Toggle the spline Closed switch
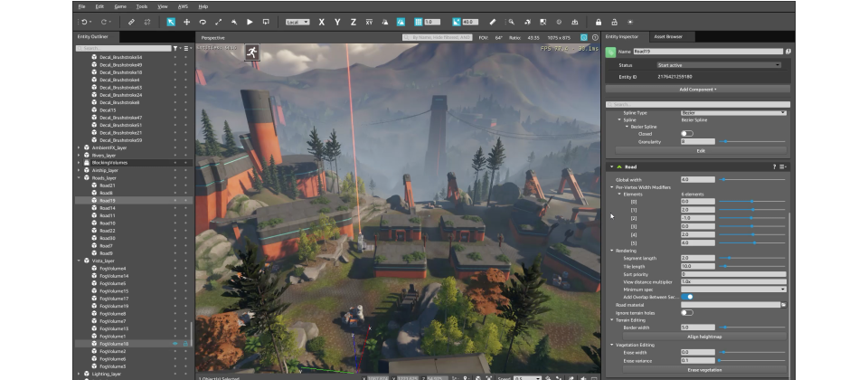Image resolution: width=868 pixels, height=380 pixels. 687,134
